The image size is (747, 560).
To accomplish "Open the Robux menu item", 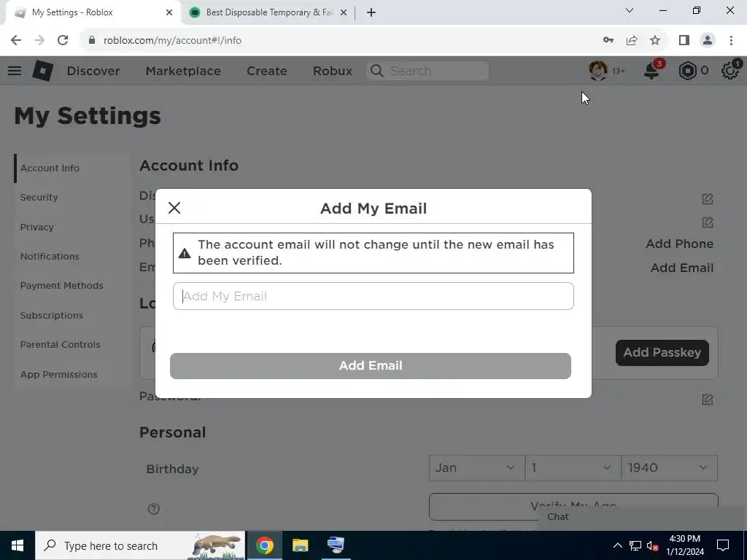I will coord(333,71).
